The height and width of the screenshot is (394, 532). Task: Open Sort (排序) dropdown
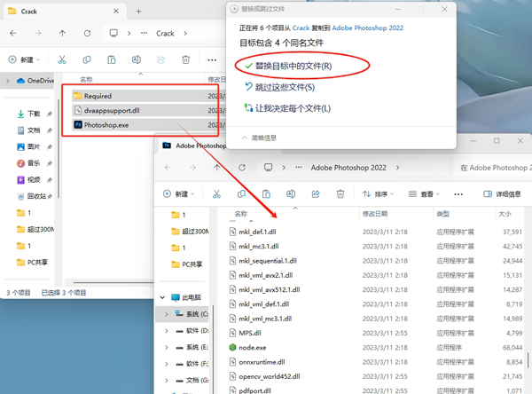(378, 194)
